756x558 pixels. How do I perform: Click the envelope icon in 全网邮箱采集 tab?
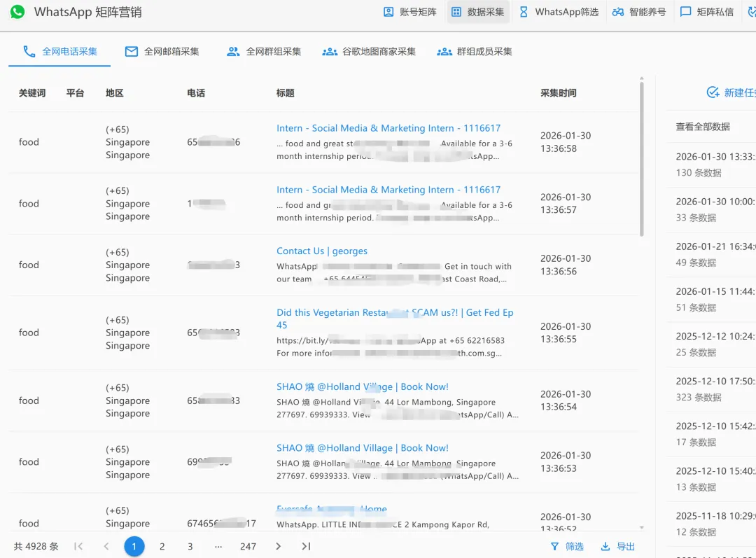131,52
